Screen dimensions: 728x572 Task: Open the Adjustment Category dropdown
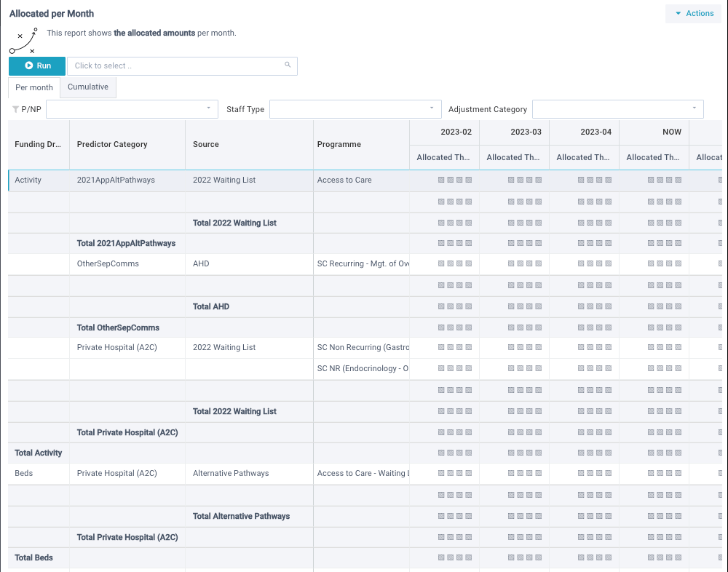(617, 109)
